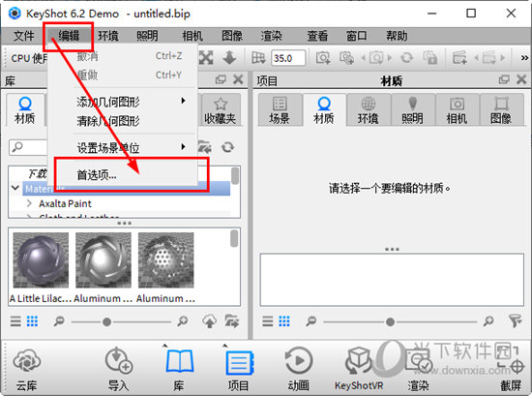Click project panel filter funnel icon
Viewport: 532px width, 396px height.
click(516, 320)
